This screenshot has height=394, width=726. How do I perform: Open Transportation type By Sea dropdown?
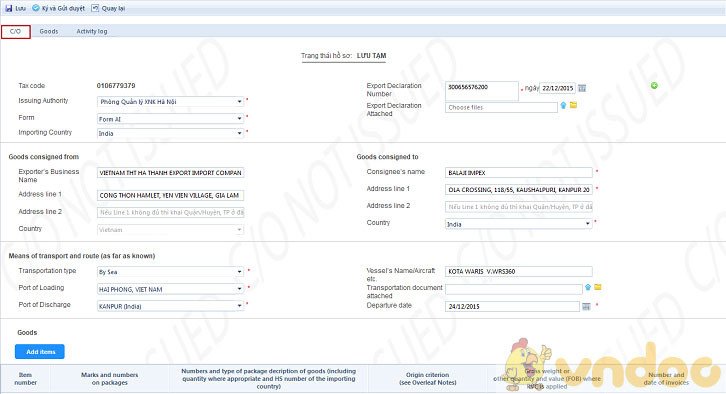pyautogui.click(x=239, y=272)
